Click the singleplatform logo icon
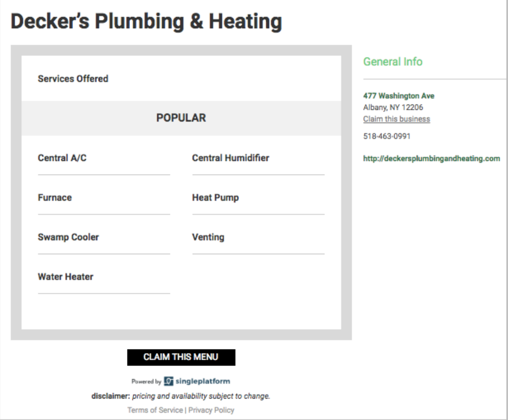The width and height of the screenshot is (508, 420). coord(168,381)
